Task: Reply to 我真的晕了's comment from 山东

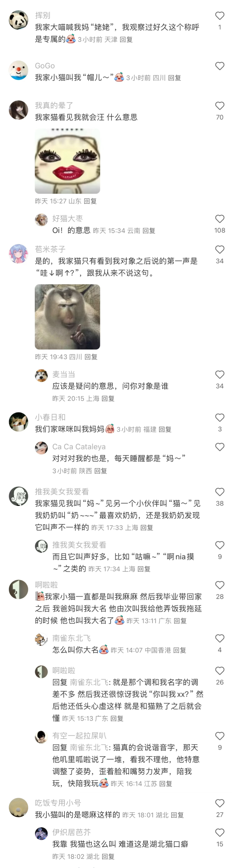Action: pyautogui.click(x=90, y=201)
